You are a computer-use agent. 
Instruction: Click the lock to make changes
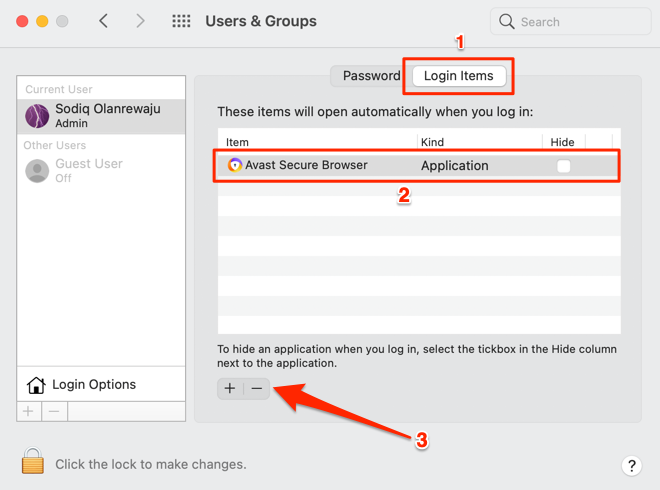(x=33, y=461)
